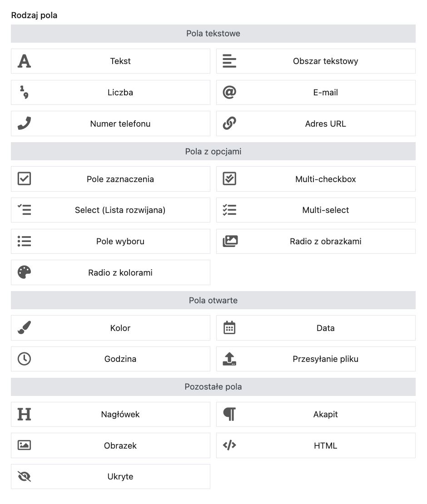Click the crossed-out eye hidden icon

tap(24, 476)
